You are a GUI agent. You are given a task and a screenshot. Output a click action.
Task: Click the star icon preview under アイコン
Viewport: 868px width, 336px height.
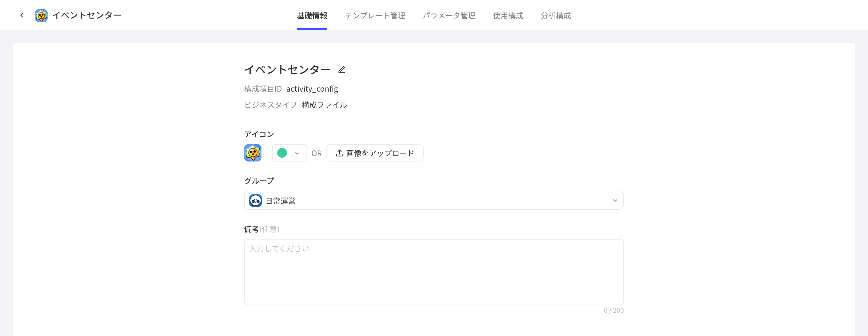(x=253, y=153)
